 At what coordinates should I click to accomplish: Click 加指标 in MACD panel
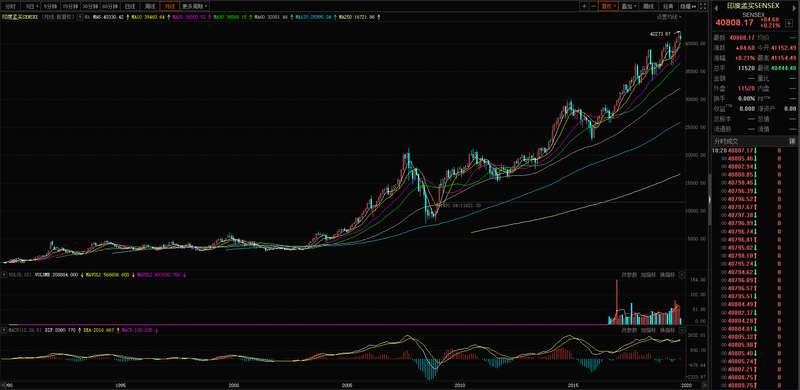coord(648,330)
